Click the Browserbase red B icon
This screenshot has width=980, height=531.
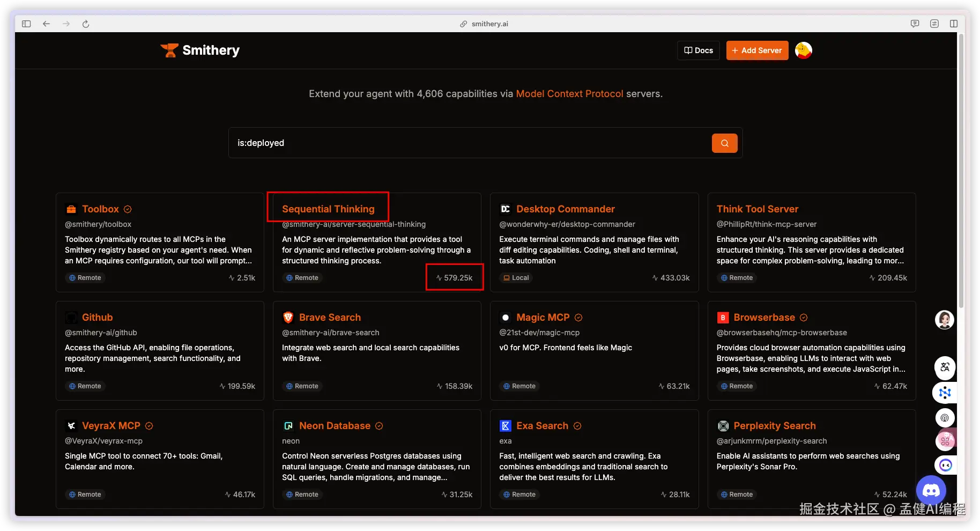tap(723, 318)
